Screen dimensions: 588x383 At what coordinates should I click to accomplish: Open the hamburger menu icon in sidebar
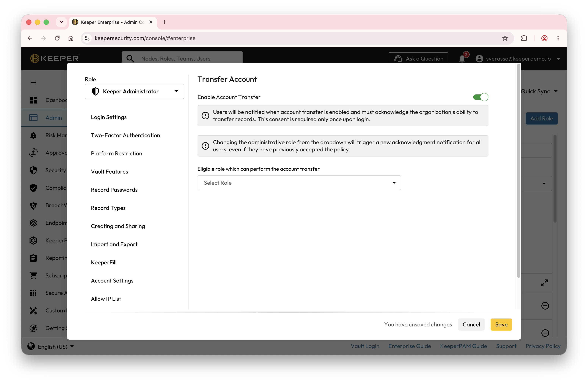(x=33, y=83)
